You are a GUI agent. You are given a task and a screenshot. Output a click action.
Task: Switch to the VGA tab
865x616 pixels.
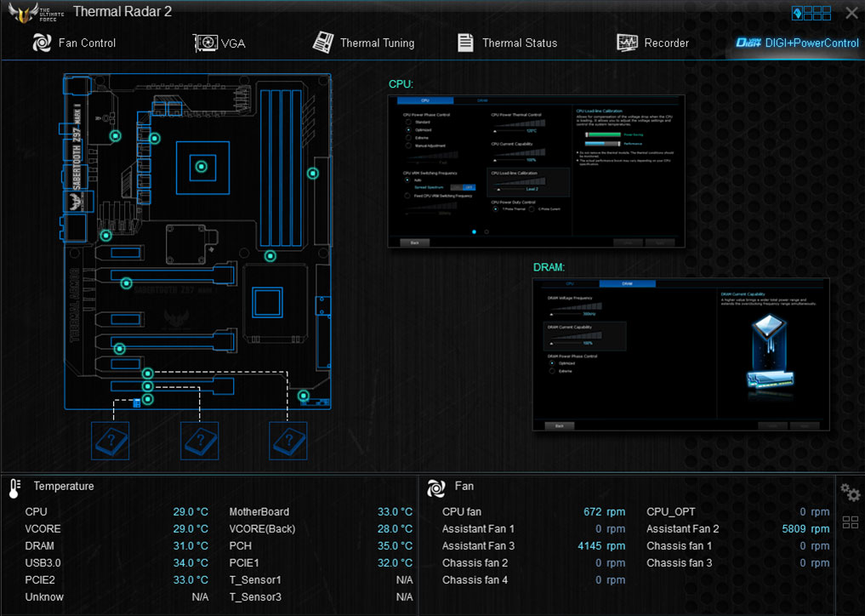point(219,43)
